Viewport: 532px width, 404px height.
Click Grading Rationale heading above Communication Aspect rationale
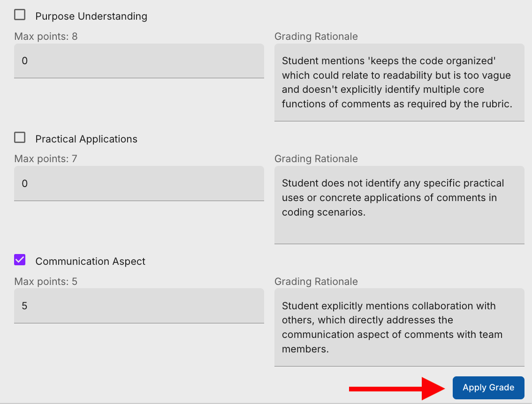click(x=316, y=282)
